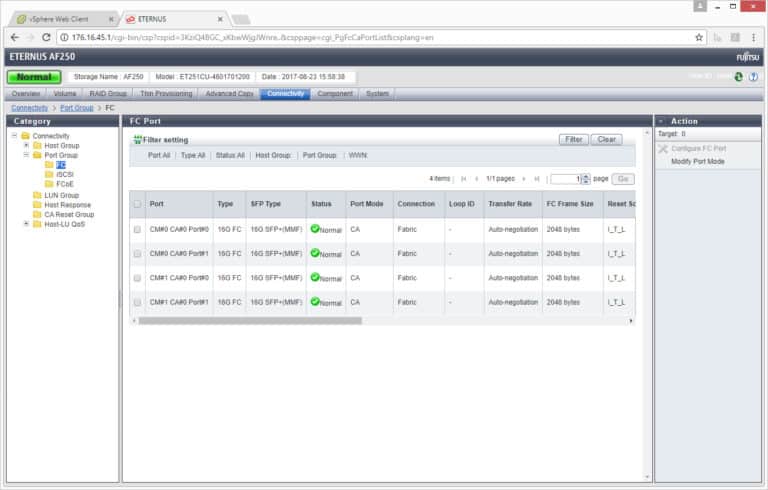
Task: Click the Connectivity folder icon in tree
Action: point(26,136)
